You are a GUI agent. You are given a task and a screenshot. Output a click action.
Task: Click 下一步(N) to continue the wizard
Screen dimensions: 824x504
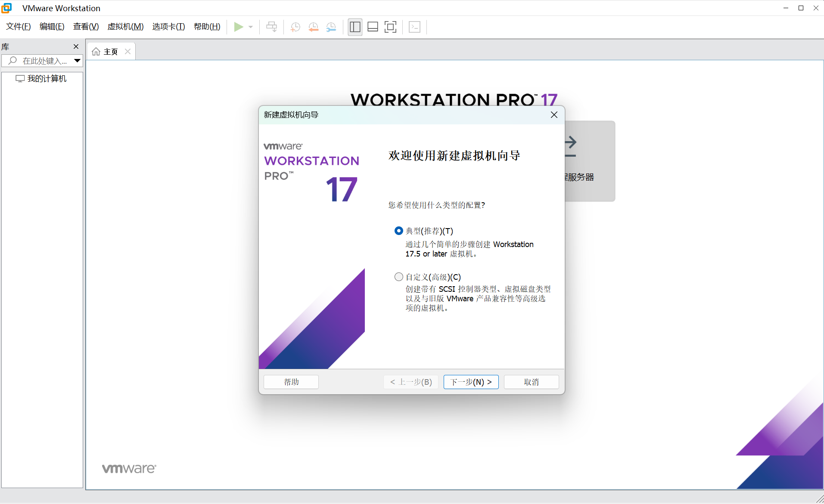471,382
